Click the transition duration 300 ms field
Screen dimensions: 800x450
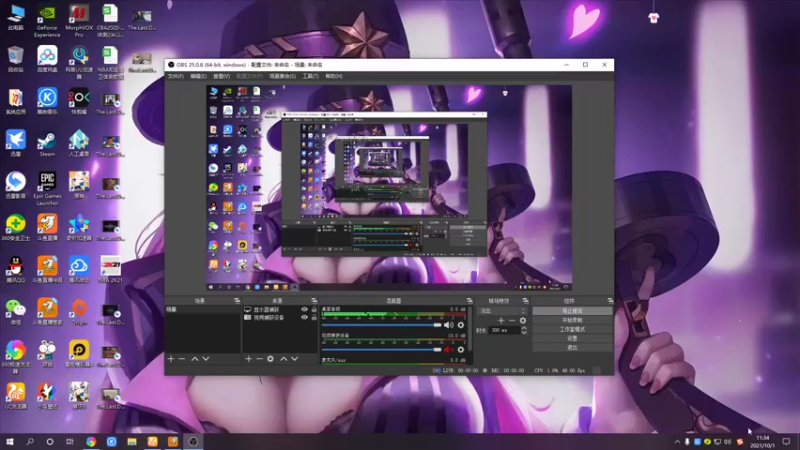click(x=505, y=330)
